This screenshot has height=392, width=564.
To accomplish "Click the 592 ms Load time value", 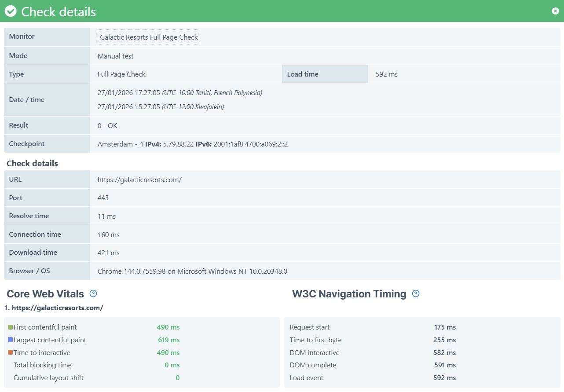I will click(x=386, y=74).
